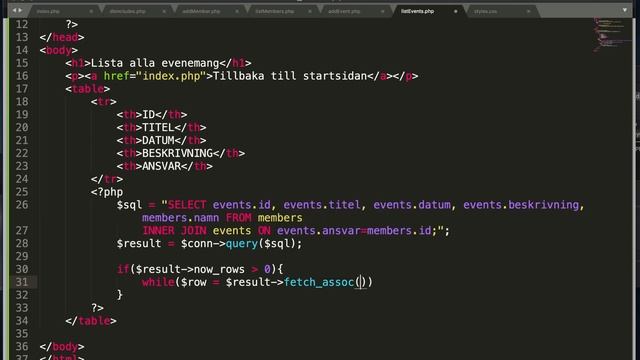This screenshot has height=360, width=640.
Task: Close the dbincludes.php tab
Action: click(x=164, y=11)
